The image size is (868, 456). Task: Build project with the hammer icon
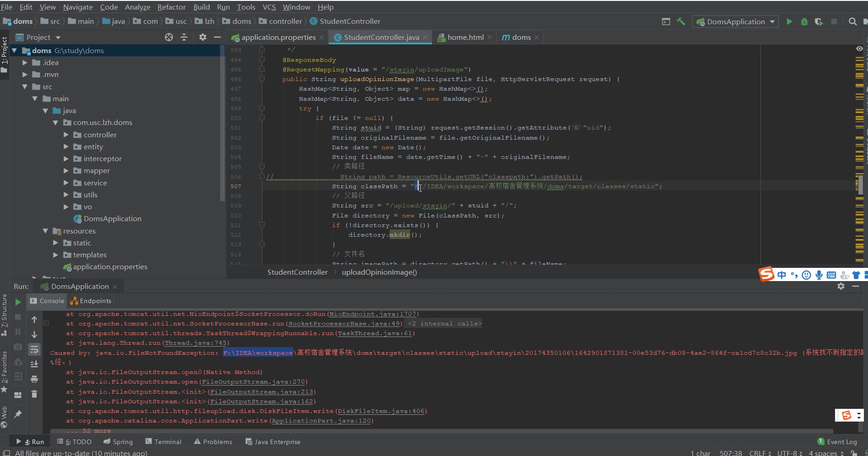pos(681,22)
